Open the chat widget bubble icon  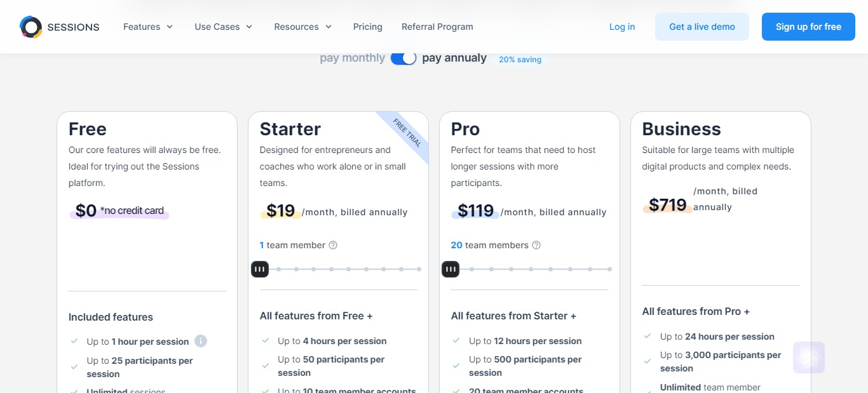pos(809,357)
